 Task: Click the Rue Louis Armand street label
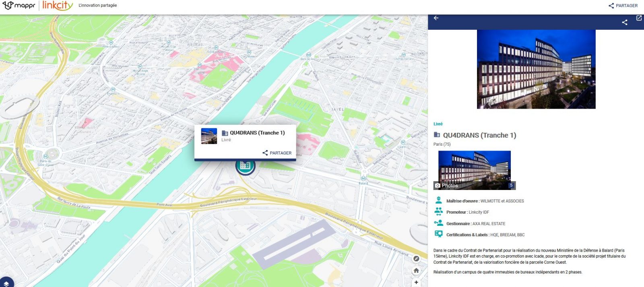click(391, 248)
